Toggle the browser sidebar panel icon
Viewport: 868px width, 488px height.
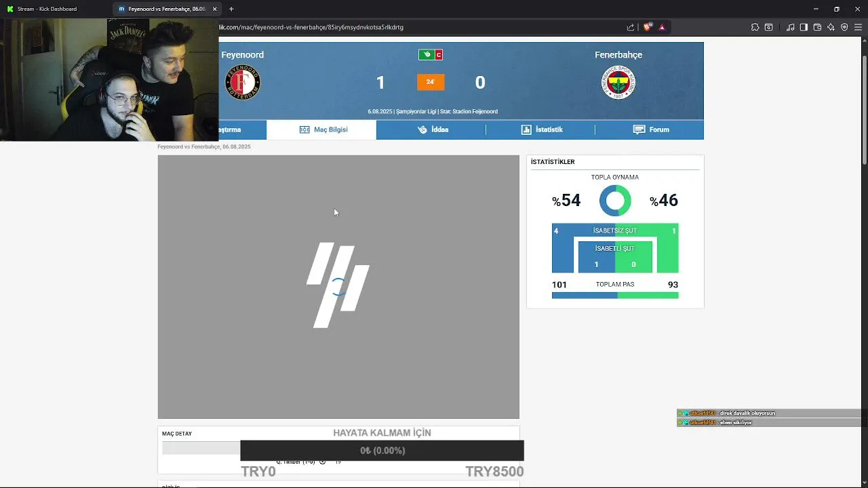[804, 27]
